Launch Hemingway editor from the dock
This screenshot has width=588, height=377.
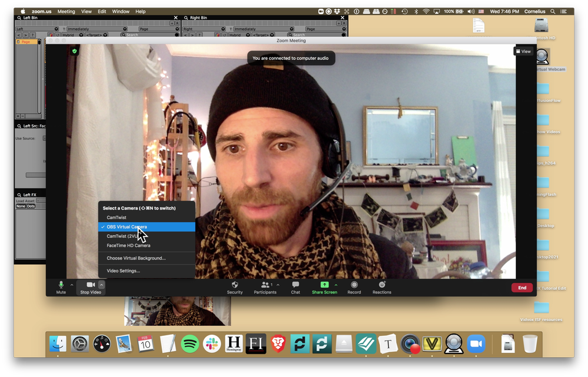coord(233,344)
